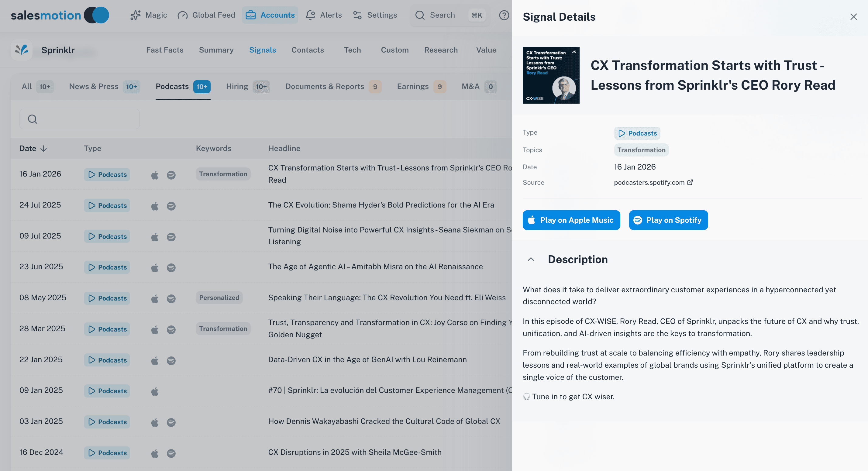Image resolution: width=868 pixels, height=471 pixels.
Task: Toggle the dark/light theme switch beside the salesmotion logo
Action: click(96, 15)
